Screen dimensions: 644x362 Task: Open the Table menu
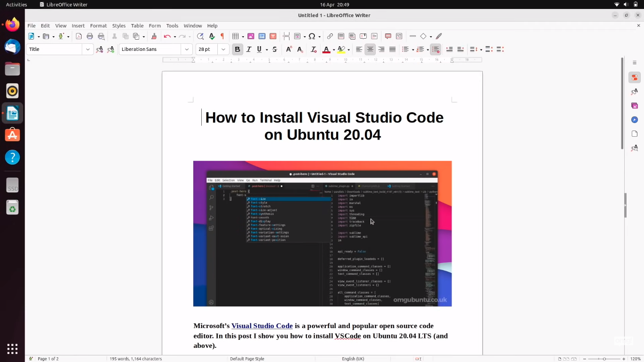137,26
